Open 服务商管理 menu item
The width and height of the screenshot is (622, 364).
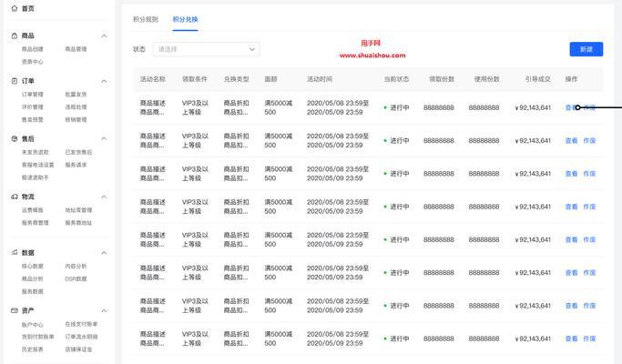point(36,223)
